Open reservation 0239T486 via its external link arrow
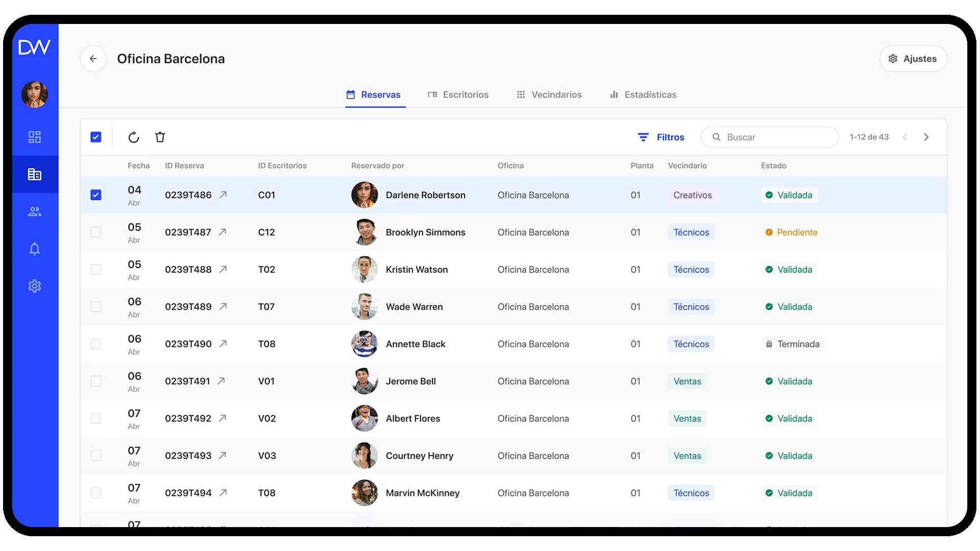 (x=223, y=194)
